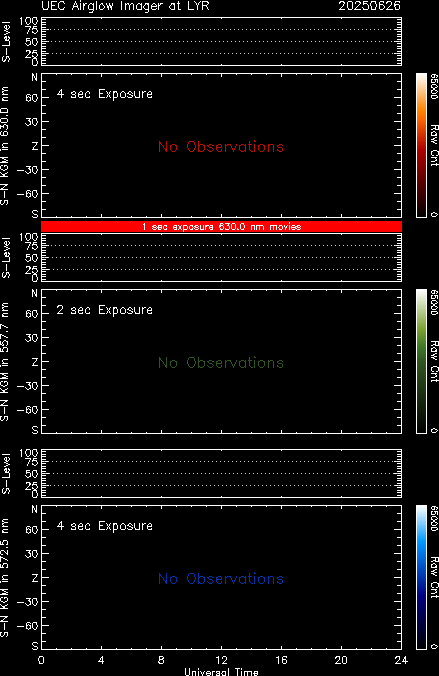This screenshot has width=439, height=676.
Task: Click the top S-Level panel
Action: pyautogui.click(x=221, y=42)
